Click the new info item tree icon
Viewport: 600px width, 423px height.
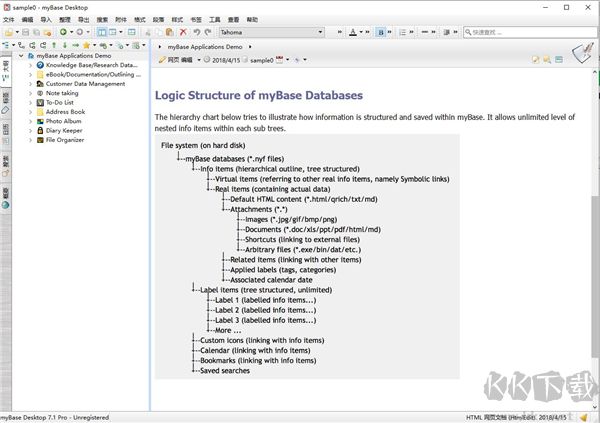coord(6,46)
